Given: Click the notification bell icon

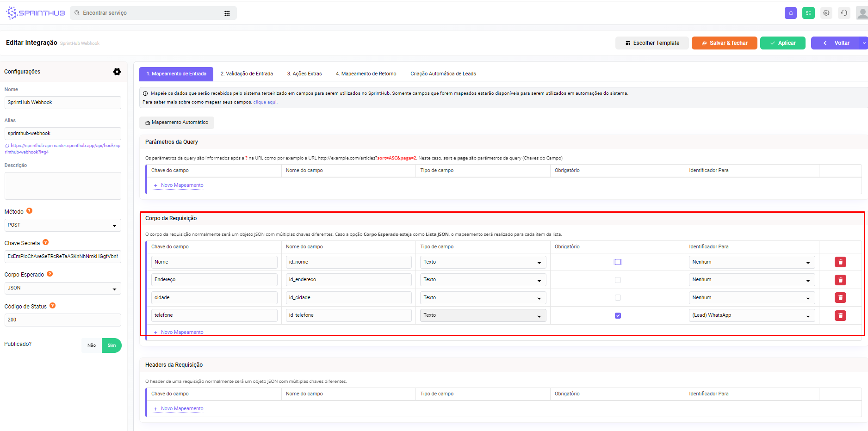Looking at the screenshot, I should [x=790, y=13].
